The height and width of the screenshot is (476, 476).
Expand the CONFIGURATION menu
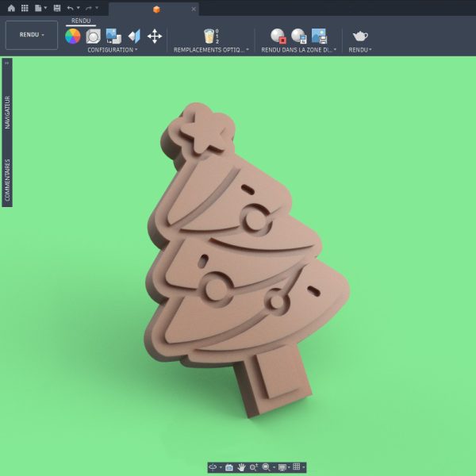click(113, 50)
